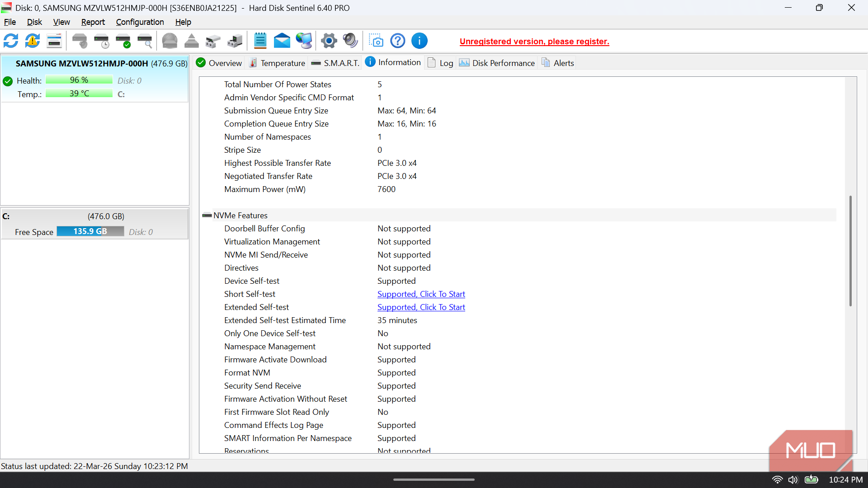Image resolution: width=868 pixels, height=488 pixels.
Task: Switch to the S.M.A.R.T. tab
Action: 335,63
